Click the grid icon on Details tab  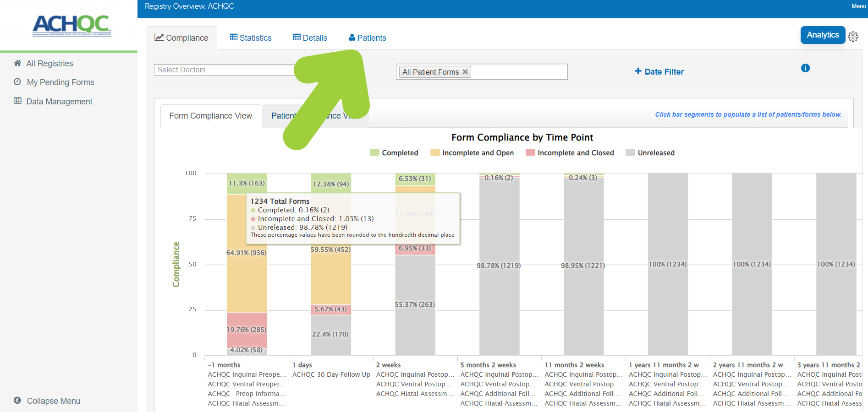[297, 38]
